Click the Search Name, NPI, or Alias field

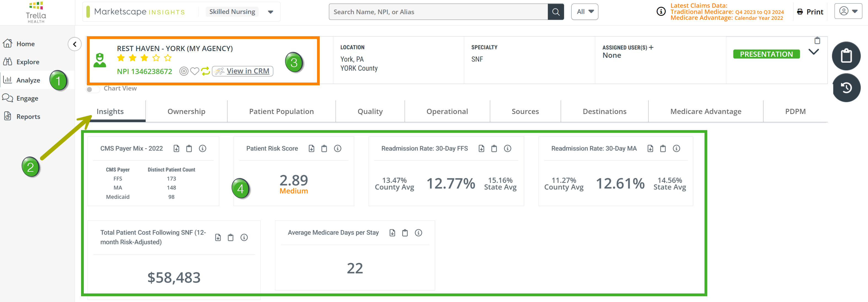(x=438, y=12)
